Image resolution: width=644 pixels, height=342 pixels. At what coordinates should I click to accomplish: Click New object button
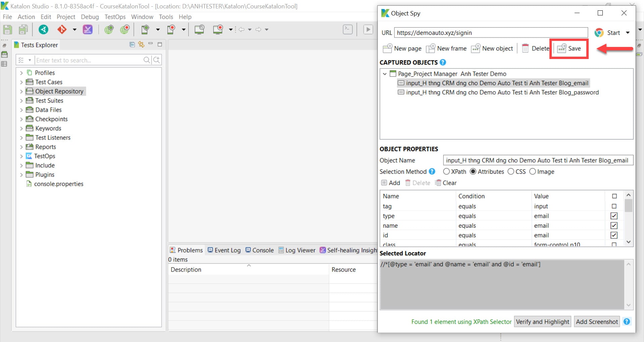coord(492,49)
